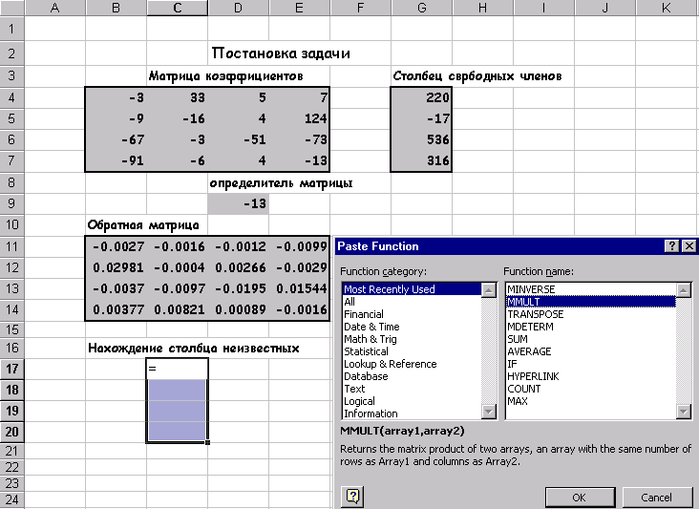Confirm with the OK button
Image resolution: width=699 pixels, height=509 pixels.
pos(580,497)
